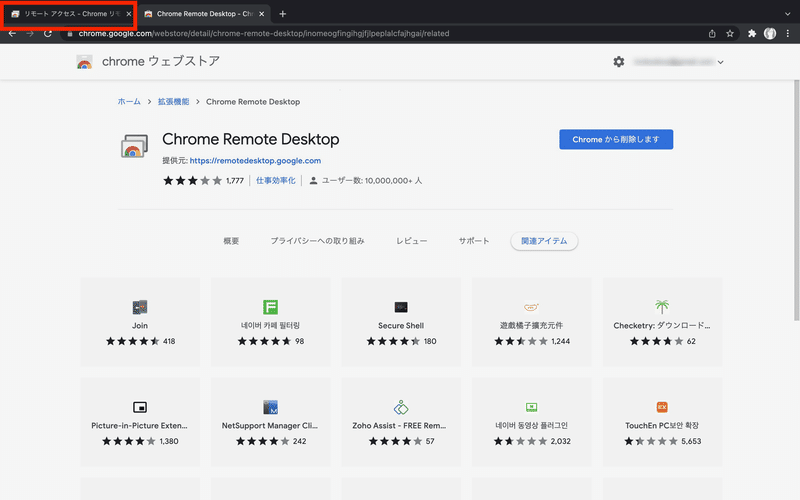Expand the account email dropdown
Image resolution: width=800 pixels, height=500 pixels.
[x=720, y=62]
